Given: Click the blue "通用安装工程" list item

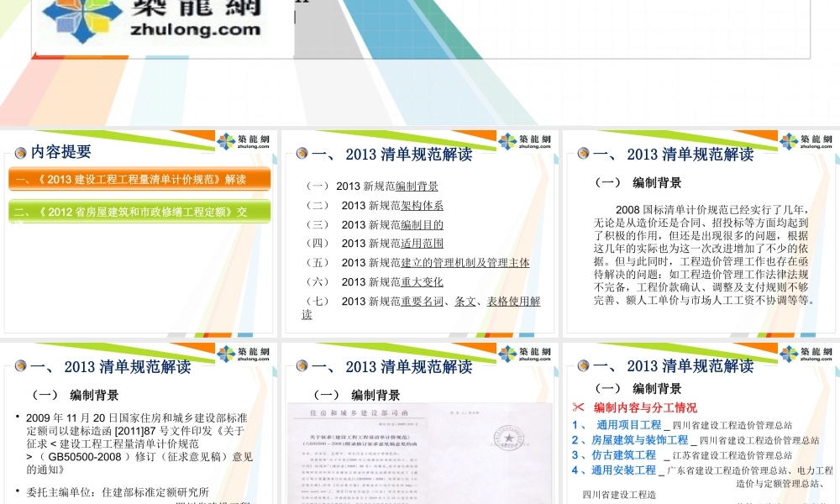Looking at the screenshot, I should tap(623, 470).
